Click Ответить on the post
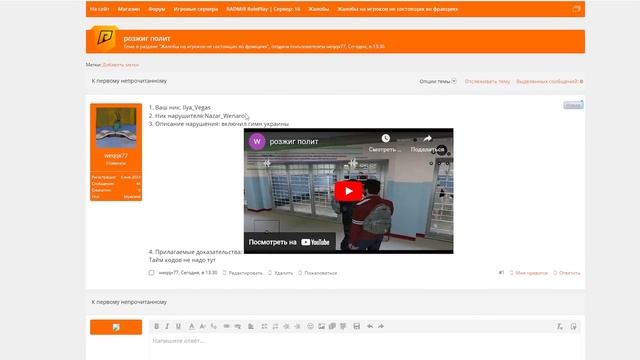640x360 pixels. tap(567, 273)
